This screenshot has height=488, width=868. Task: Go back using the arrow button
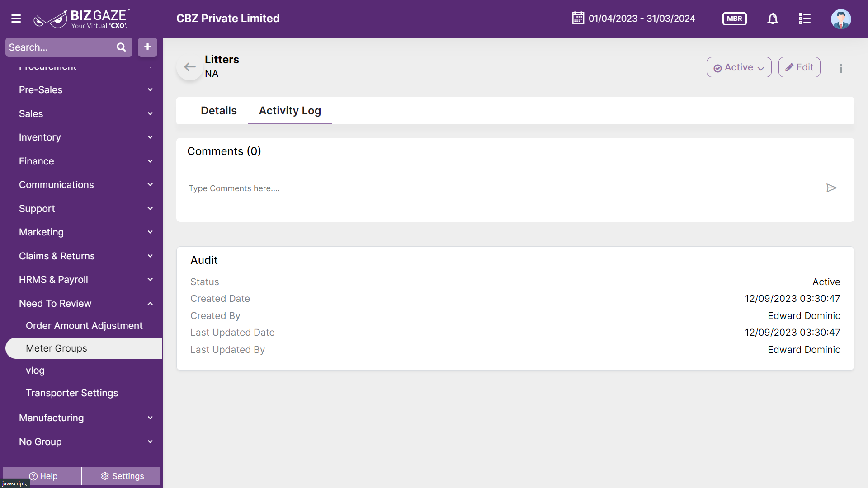[190, 67]
